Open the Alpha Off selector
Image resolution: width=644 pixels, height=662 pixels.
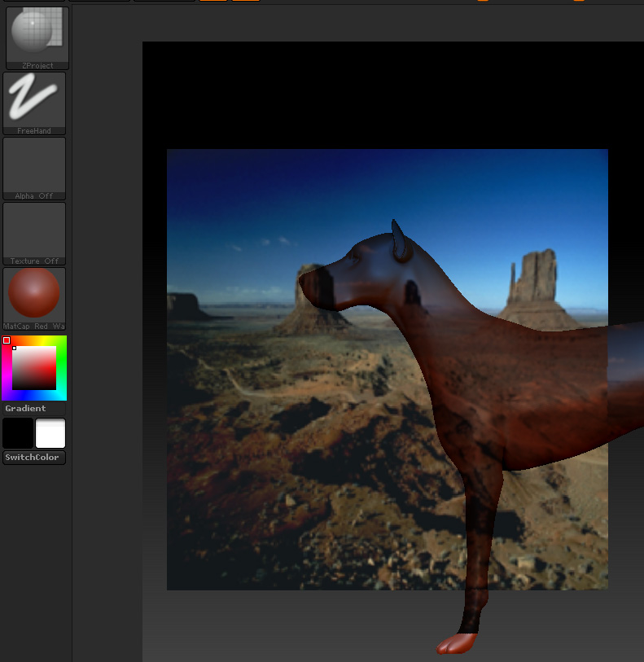34,169
